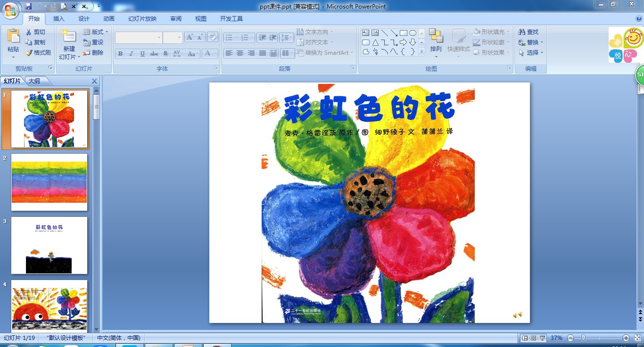Select the oval shape
644x347 pixels.
tap(413, 33)
